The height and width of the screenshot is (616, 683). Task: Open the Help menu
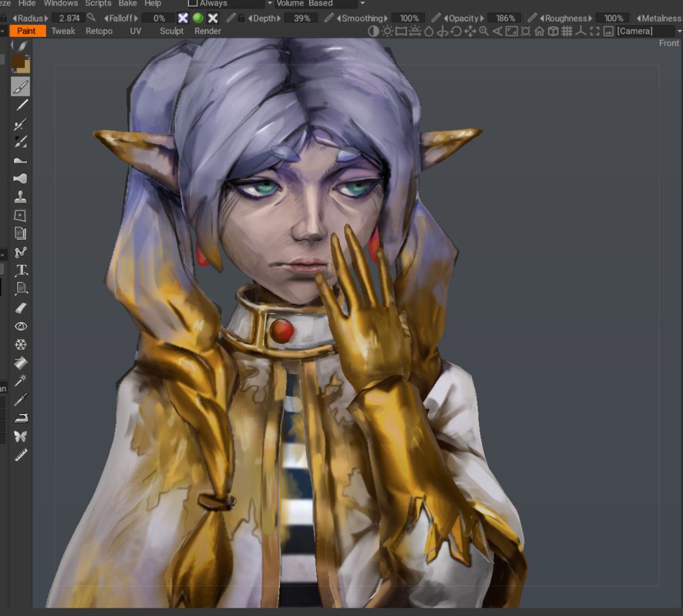point(153,3)
